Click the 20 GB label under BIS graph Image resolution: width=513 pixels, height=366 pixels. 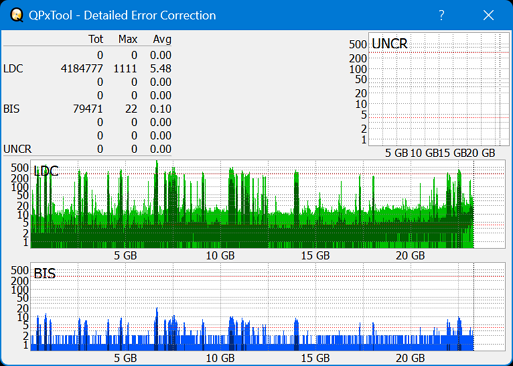(410, 358)
